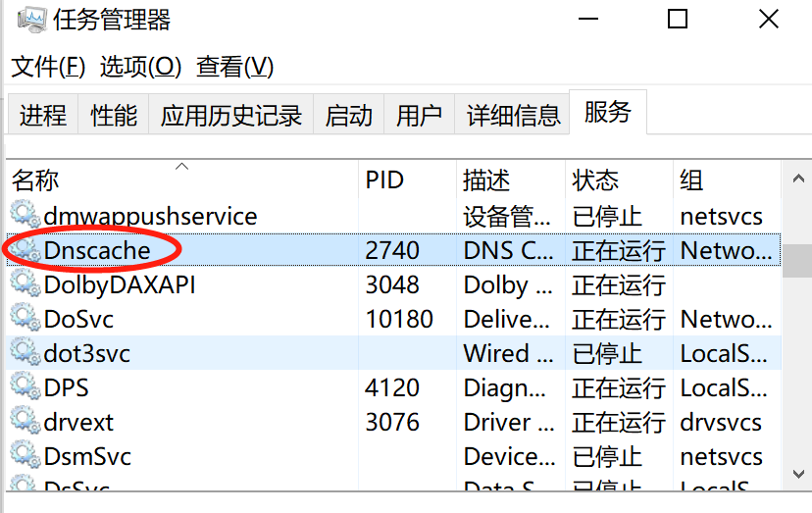Go to the 详细信息 tab
Viewport: 812px width, 513px height.
(513, 116)
